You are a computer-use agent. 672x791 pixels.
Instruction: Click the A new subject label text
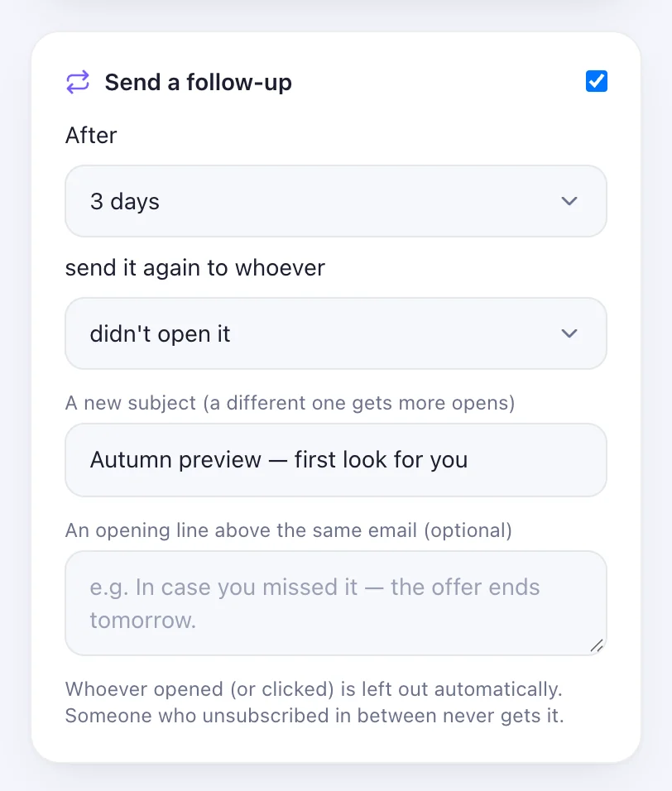(290, 403)
